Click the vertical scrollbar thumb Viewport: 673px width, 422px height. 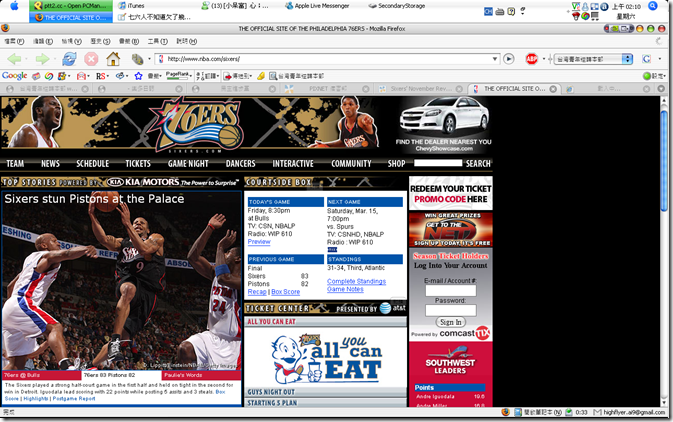tap(664, 159)
